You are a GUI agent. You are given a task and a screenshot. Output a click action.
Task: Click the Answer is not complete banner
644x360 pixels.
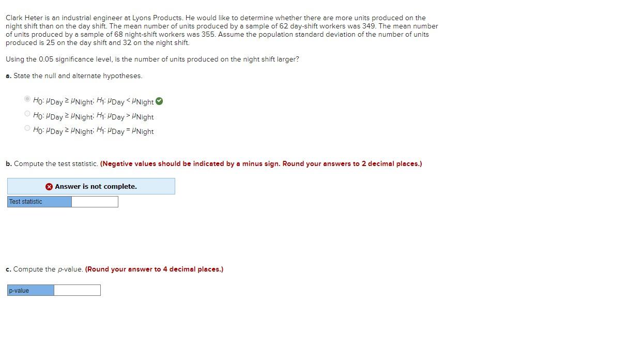click(x=91, y=186)
